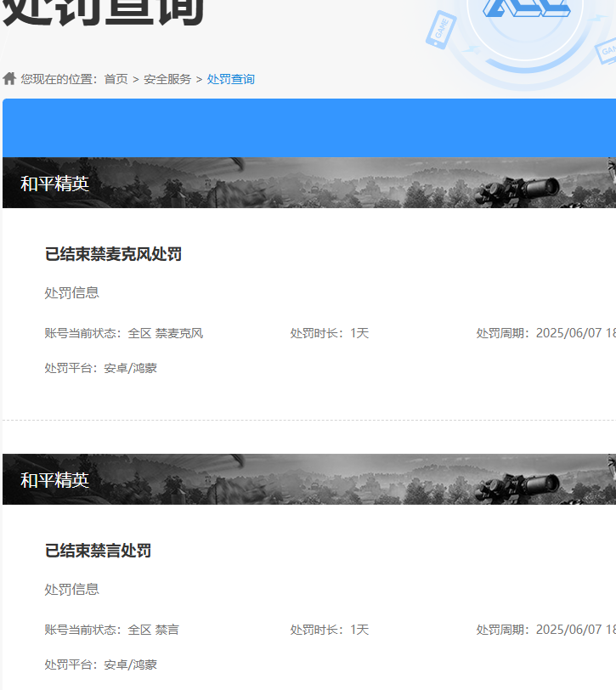Click the home icon in the breadcrumb
The height and width of the screenshot is (690, 616).
point(9,78)
